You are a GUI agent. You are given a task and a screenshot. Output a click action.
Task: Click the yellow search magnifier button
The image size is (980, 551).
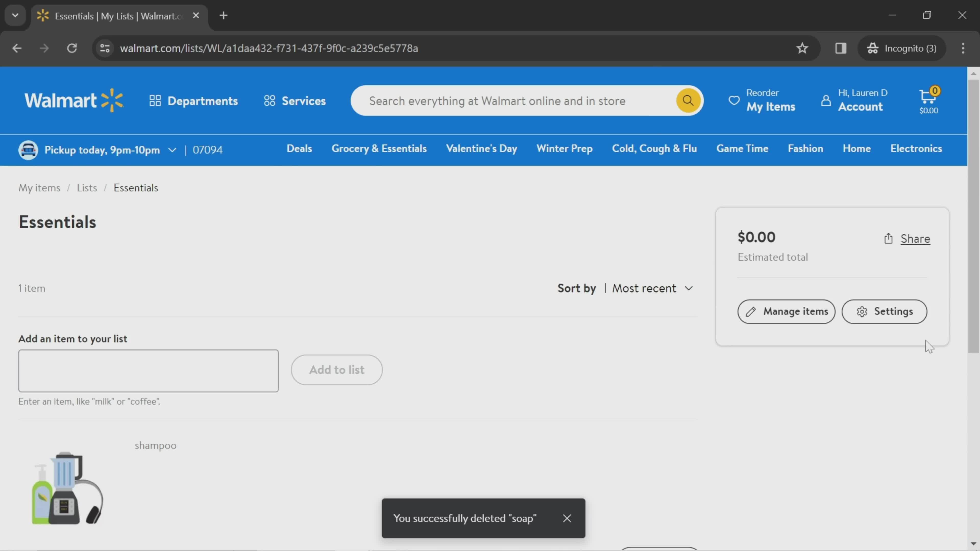tap(688, 101)
